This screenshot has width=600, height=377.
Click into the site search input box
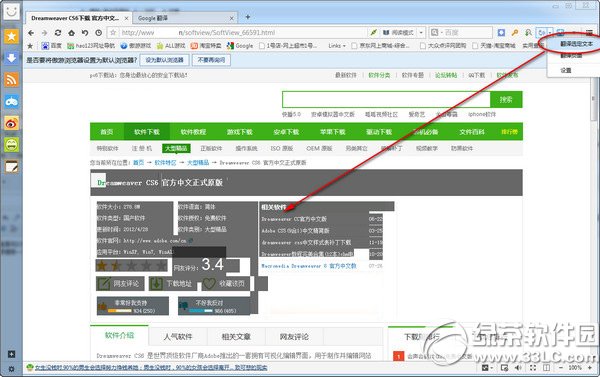[x=386, y=100]
